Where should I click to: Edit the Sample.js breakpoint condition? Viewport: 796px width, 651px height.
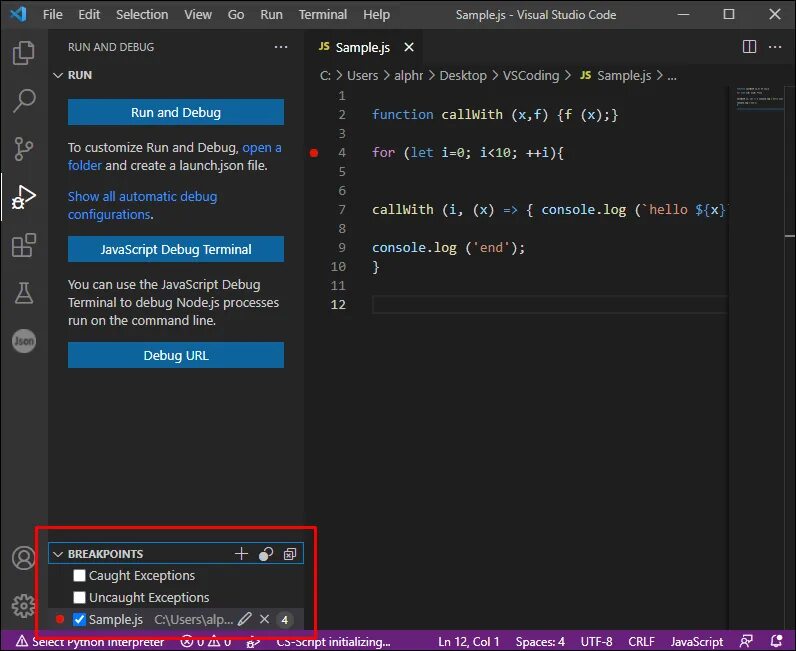pos(245,619)
